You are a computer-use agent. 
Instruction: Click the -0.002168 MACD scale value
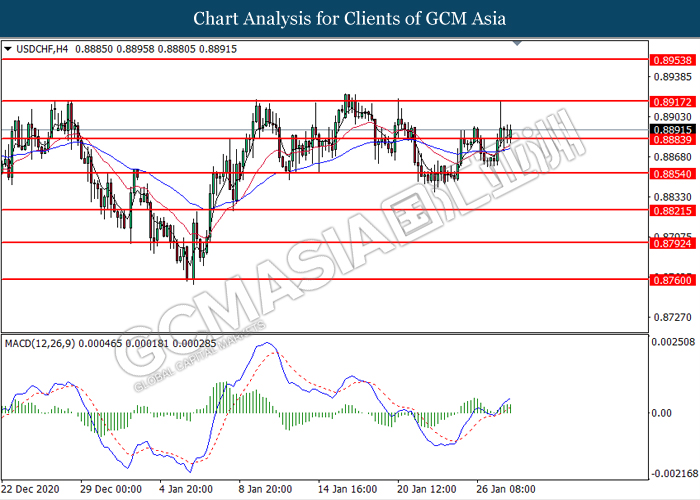pos(674,472)
